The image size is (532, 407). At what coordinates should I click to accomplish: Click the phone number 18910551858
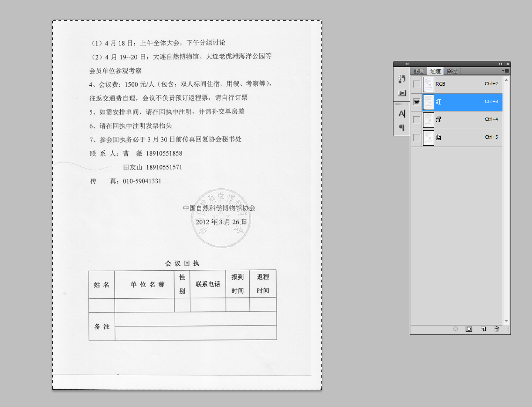pyautogui.click(x=164, y=154)
